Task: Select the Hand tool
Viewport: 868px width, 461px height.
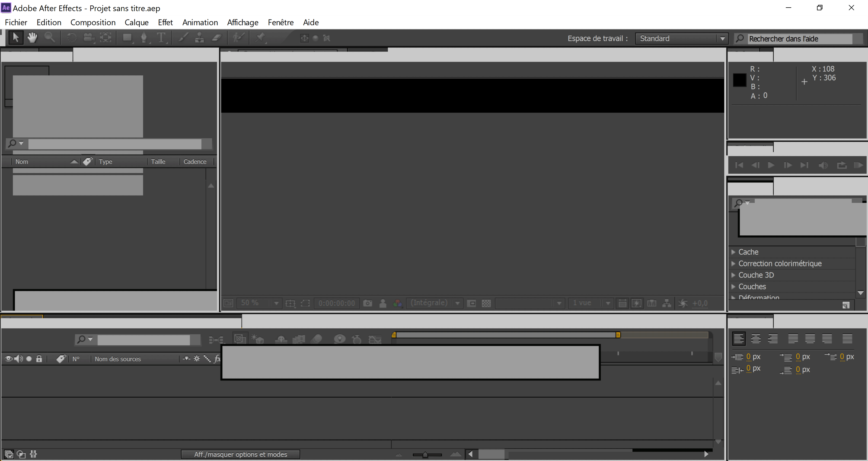Action: tap(32, 37)
